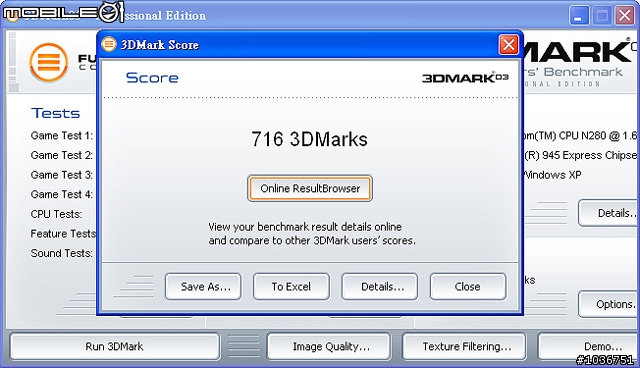This screenshot has width=640, height=368.
Task: Select the Sound Tests: label
Action: coord(62,253)
